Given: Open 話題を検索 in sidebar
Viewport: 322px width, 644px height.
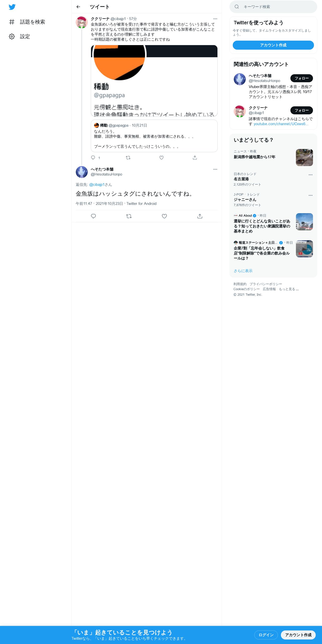Looking at the screenshot, I should pyautogui.click(x=27, y=22).
